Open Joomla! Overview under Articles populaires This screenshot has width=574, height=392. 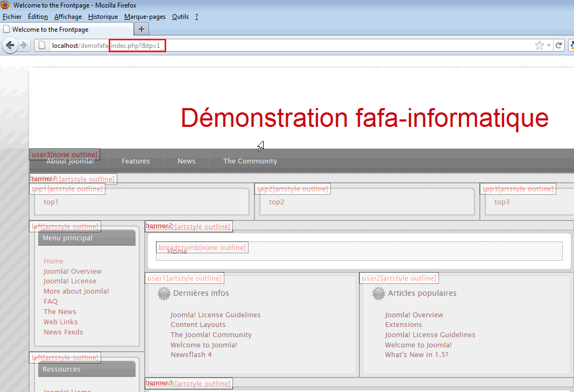click(x=414, y=315)
